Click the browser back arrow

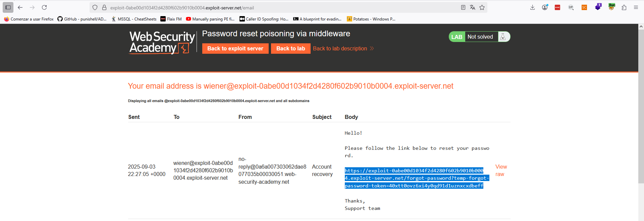pyautogui.click(x=20, y=7)
